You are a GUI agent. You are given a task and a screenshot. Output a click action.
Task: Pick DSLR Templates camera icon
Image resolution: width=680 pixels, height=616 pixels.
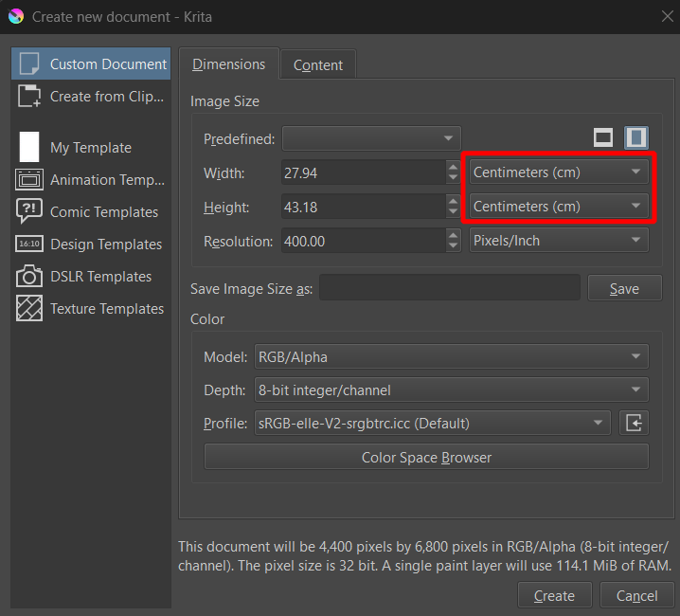pos(29,277)
